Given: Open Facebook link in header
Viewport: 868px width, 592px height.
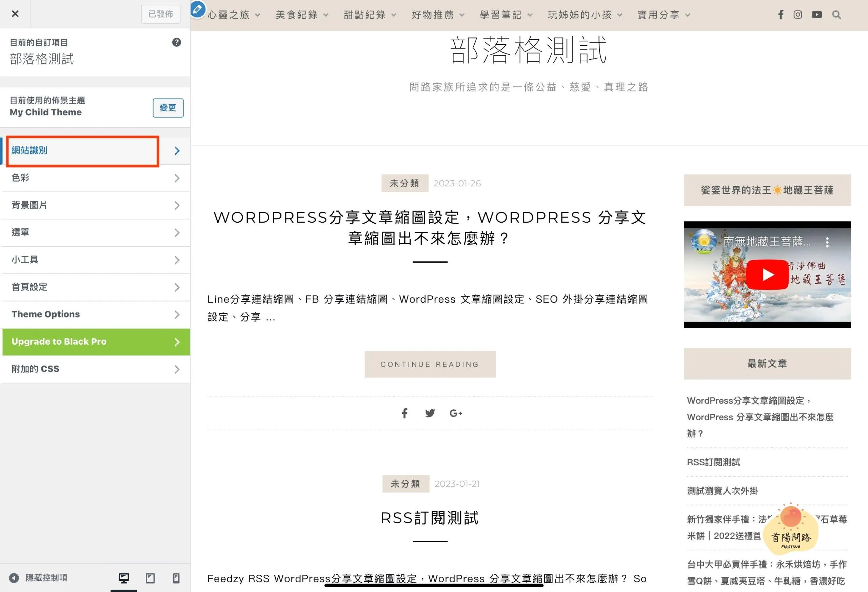Looking at the screenshot, I should [781, 15].
